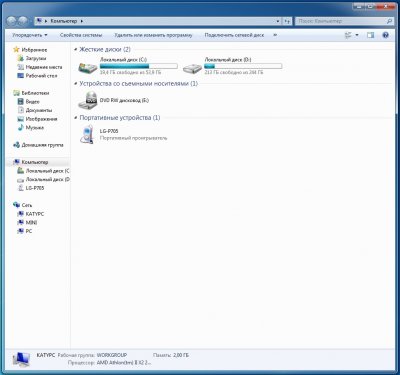This screenshot has width=400, height=375.
Task: Open the Видео library
Action: [33, 102]
